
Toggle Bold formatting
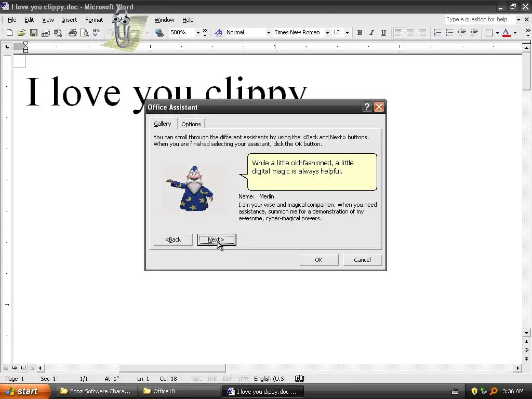click(360, 33)
